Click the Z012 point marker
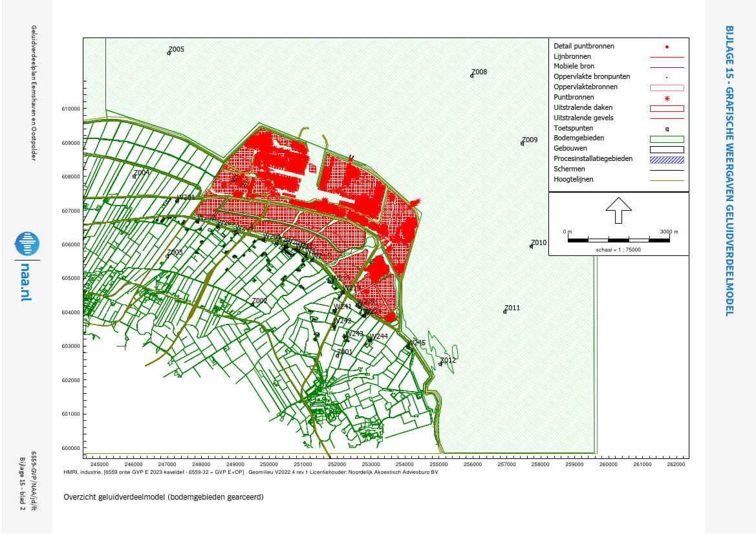The image size is (756, 534). click(x=440, y=364)
